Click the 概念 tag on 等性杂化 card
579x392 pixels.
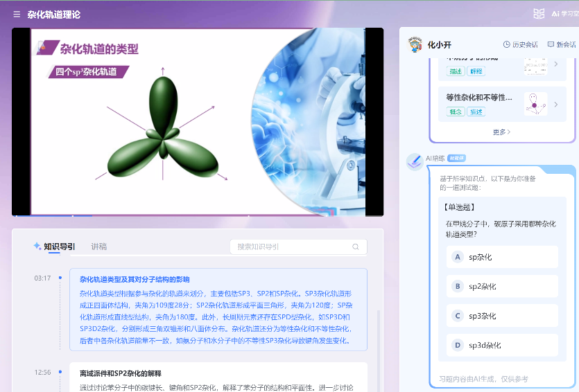click(x=456, y=112)
